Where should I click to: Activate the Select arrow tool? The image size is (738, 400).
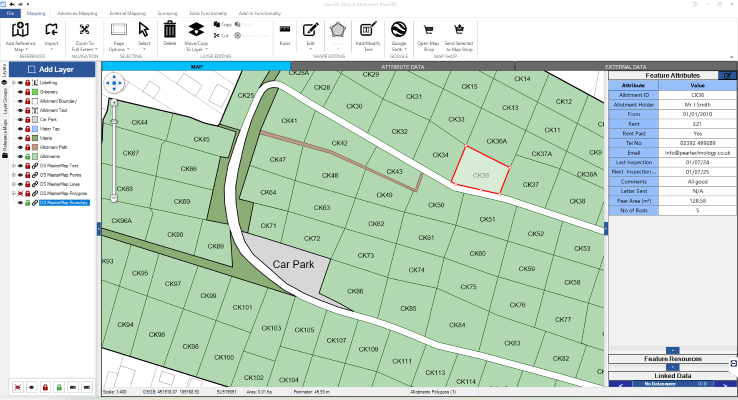(x=144, y=30)
